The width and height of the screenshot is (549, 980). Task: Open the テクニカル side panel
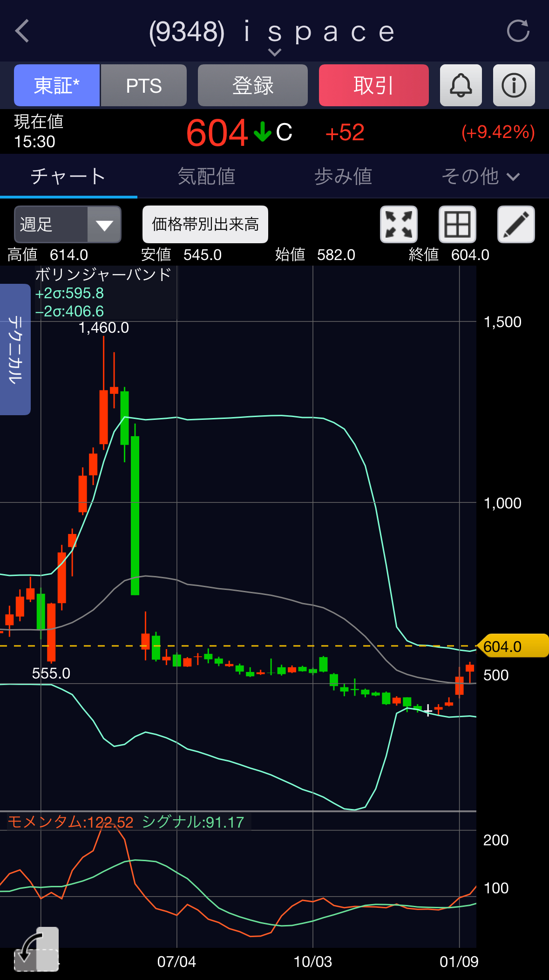tap(15, 349)
